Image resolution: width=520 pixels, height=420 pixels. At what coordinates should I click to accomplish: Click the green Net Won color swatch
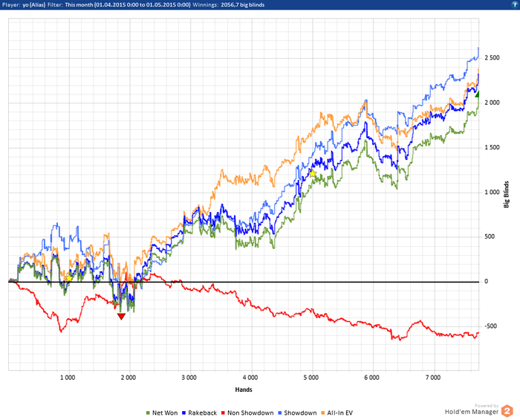click(148, 413)
